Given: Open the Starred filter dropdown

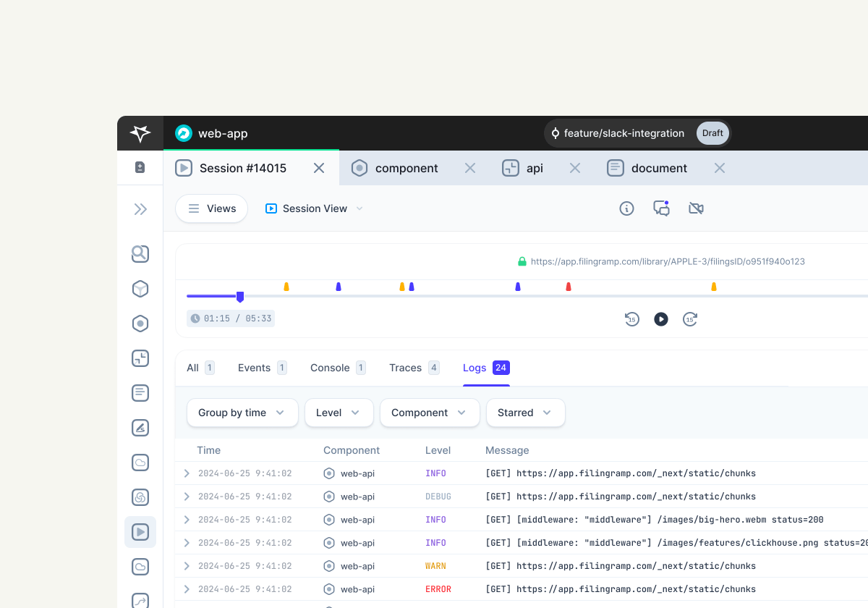Looking at the screenshot, I should (526, 413).
